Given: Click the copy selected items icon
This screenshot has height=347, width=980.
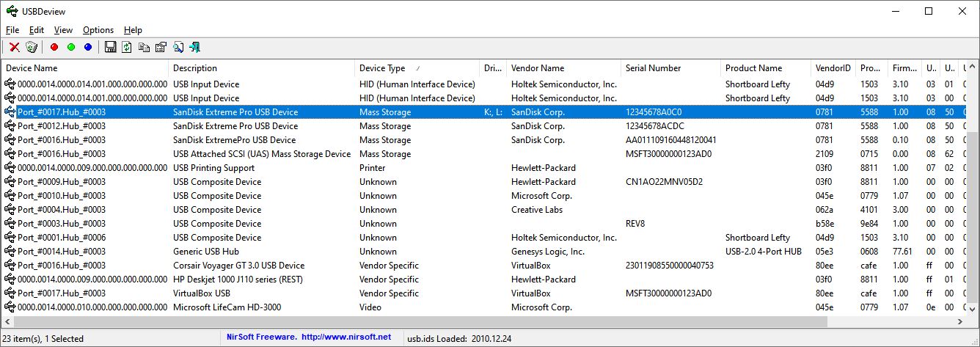Looking at the screenshot, I should click(144, 47).
